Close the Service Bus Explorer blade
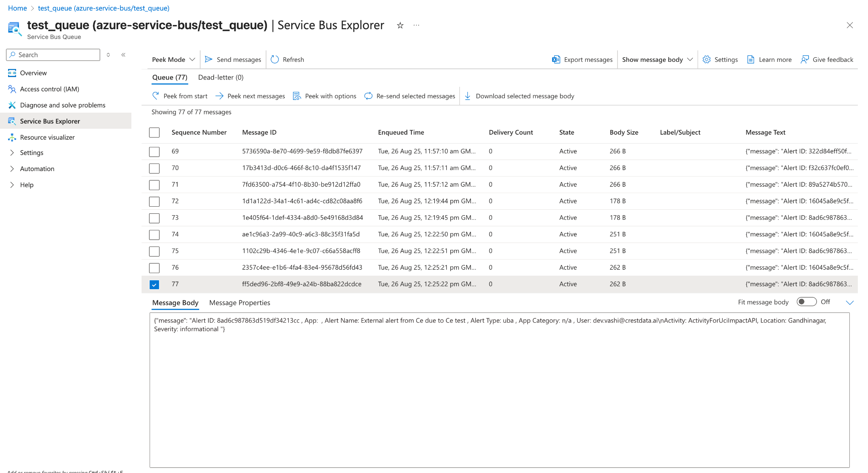This screenshot has width=868, height=473. tap(849, 25)
